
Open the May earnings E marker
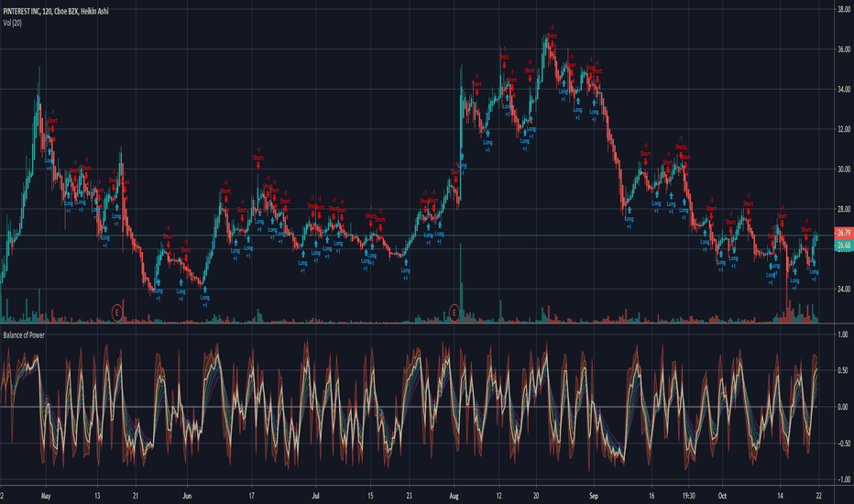coord(116,312)
